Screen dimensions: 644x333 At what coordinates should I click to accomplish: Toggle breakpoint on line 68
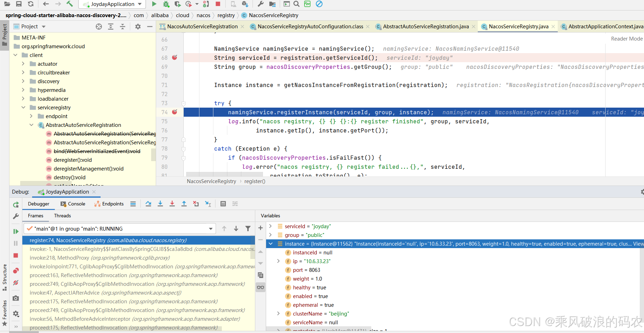(175, 58)
